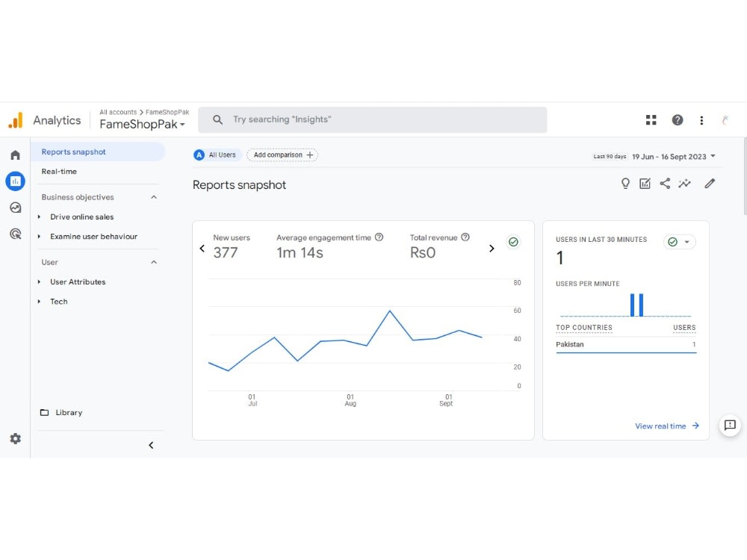The image size is (747, 560).
Task: Click the Library folder icon
Action: click(x=44, y=412)
